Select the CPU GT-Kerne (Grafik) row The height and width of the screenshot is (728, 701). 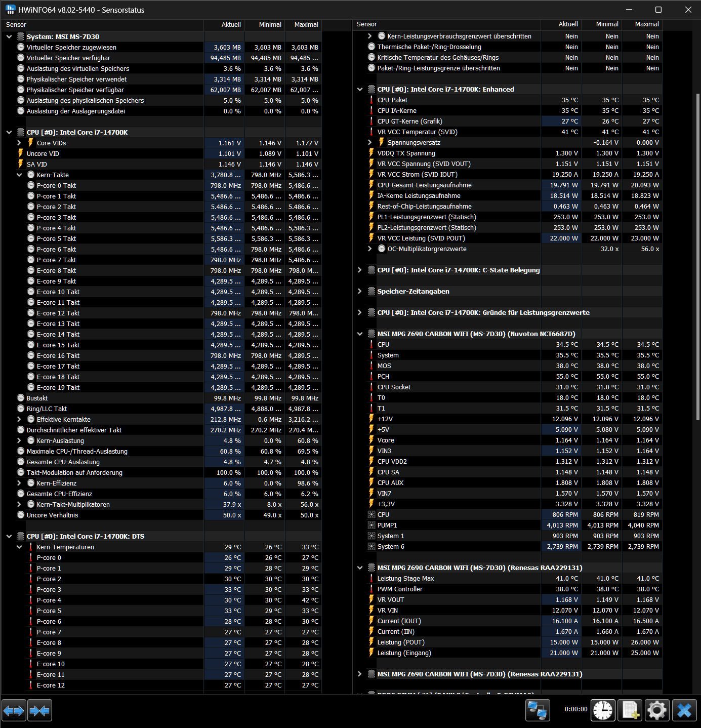[508, 121]
